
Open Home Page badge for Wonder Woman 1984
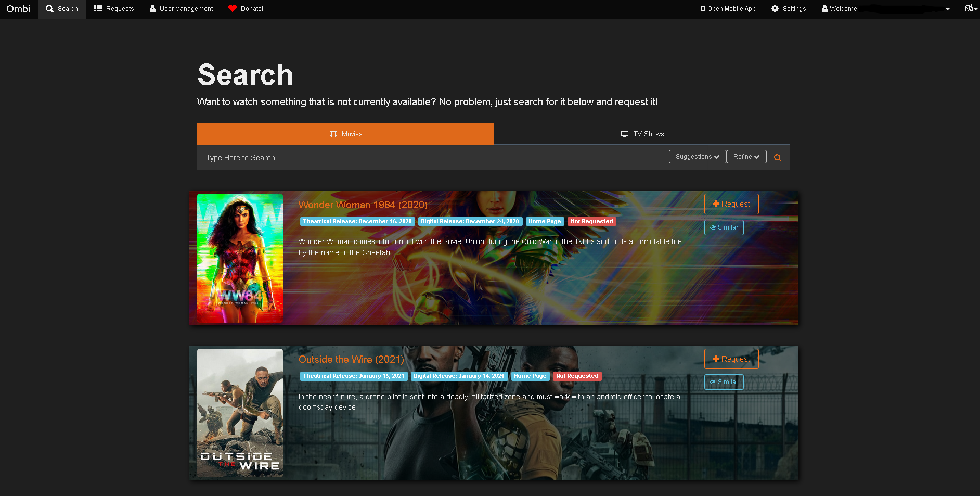[x=545, y=221]
